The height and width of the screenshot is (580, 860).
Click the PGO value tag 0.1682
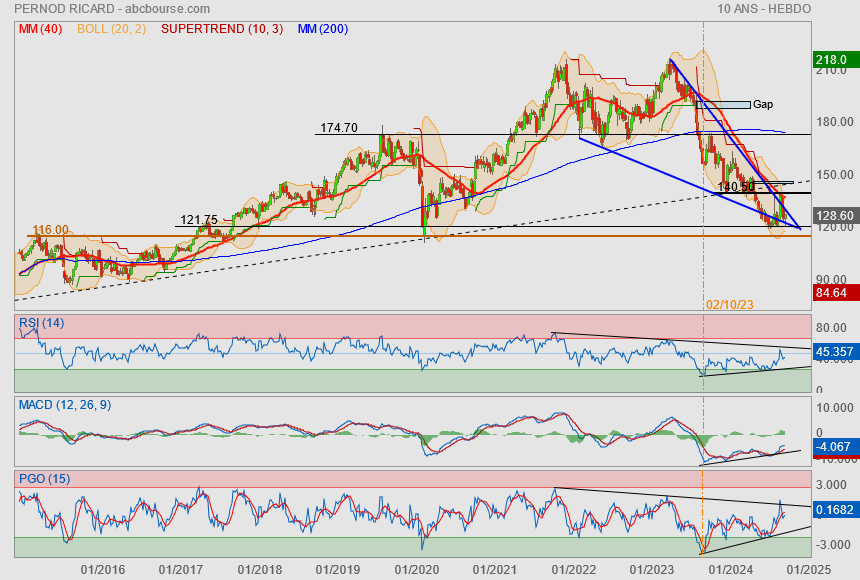pyautogui.click(x=837, y=510)
